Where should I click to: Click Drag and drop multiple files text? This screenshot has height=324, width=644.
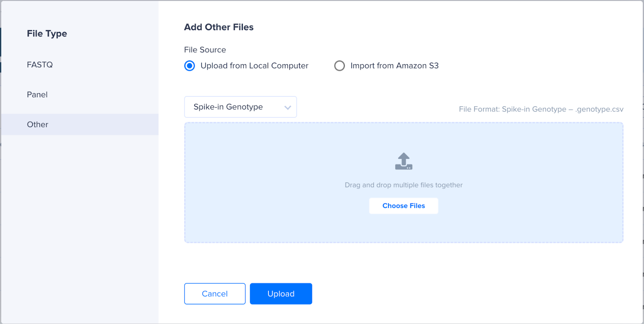(x=404, y=185)
